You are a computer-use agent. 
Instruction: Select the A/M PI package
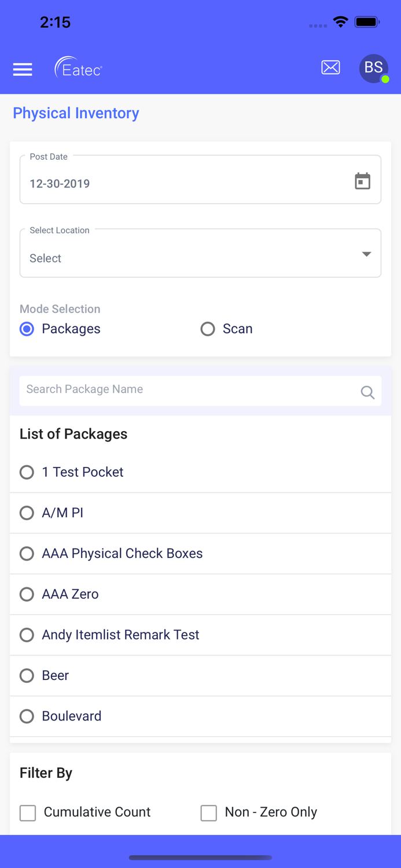[27, 513]
